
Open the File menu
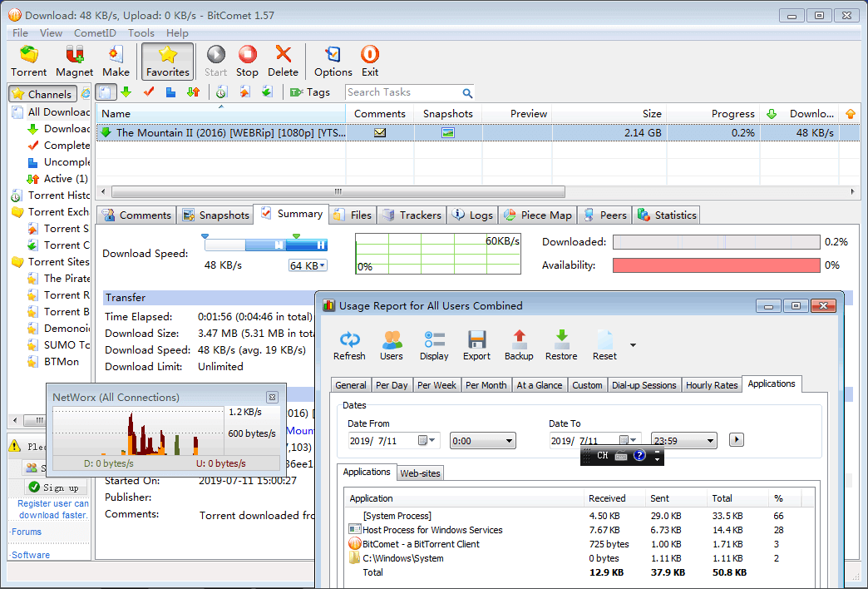tap(20, 32)
